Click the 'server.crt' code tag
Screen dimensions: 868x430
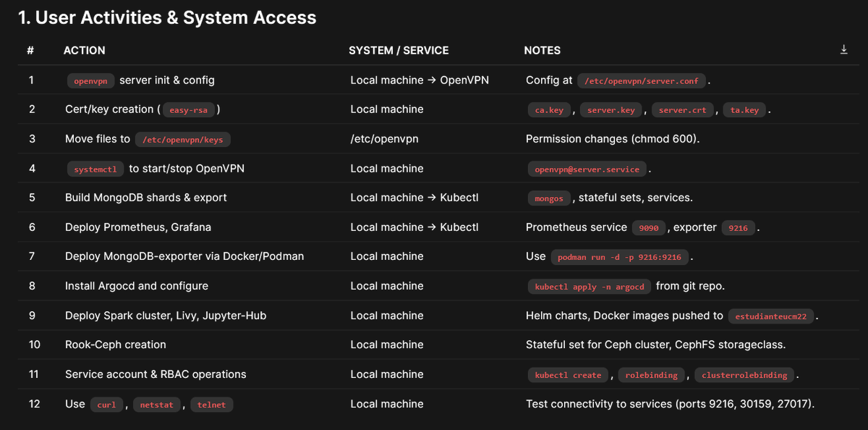pos(683,110)
